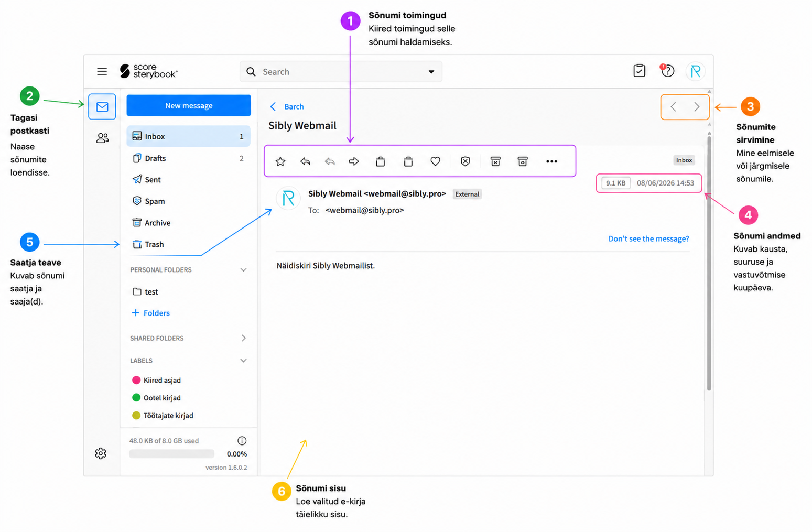
Task: Open the settings gear icon
Action: [101, 453]
